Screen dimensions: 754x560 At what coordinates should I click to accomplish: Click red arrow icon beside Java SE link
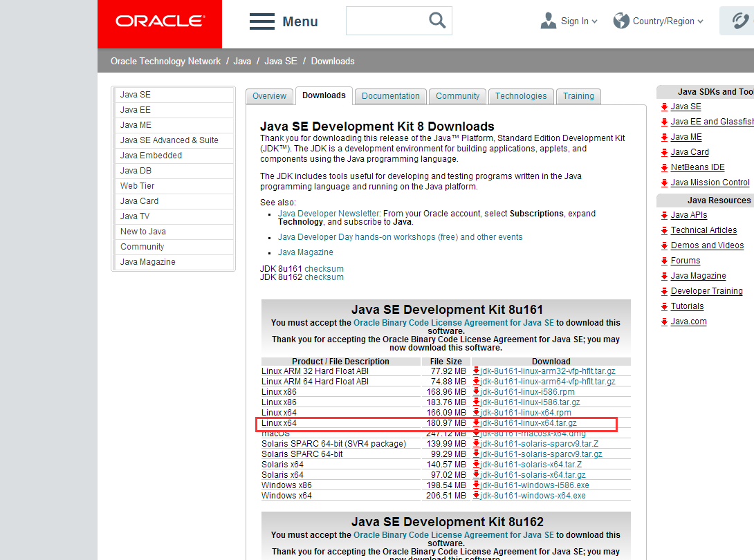pos(664,106)
